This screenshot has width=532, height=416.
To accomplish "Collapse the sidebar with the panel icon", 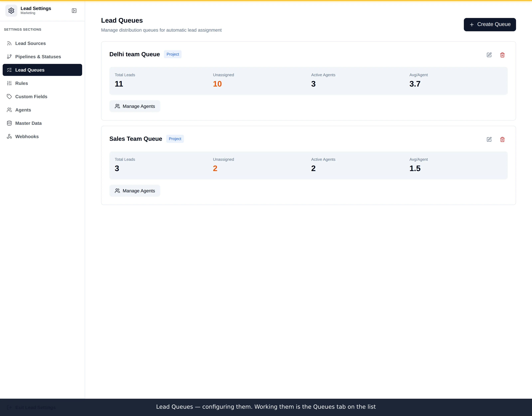I will (74, 11).
